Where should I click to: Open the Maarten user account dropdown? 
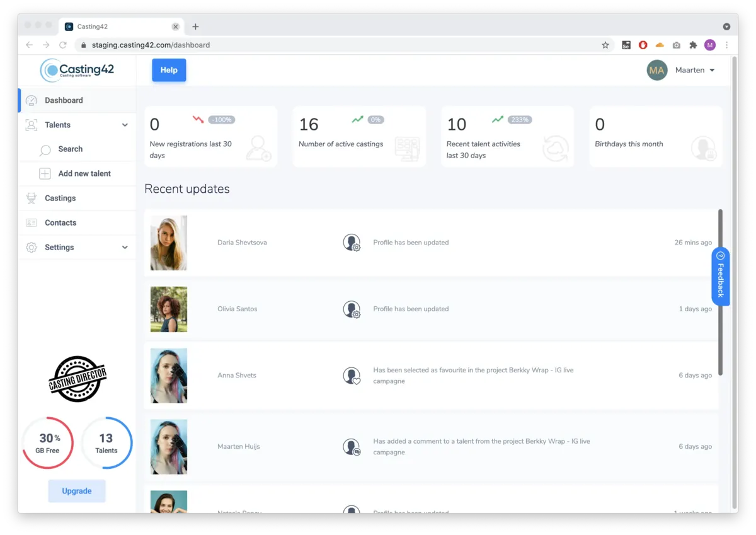click(694, 71)
